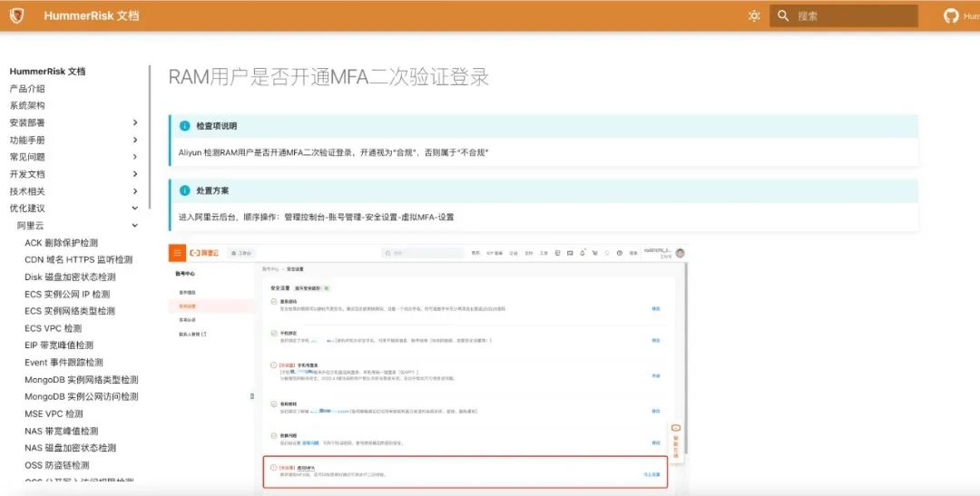
Task: Open MSE VPC 检测 entry
Action: pos(54,413)
